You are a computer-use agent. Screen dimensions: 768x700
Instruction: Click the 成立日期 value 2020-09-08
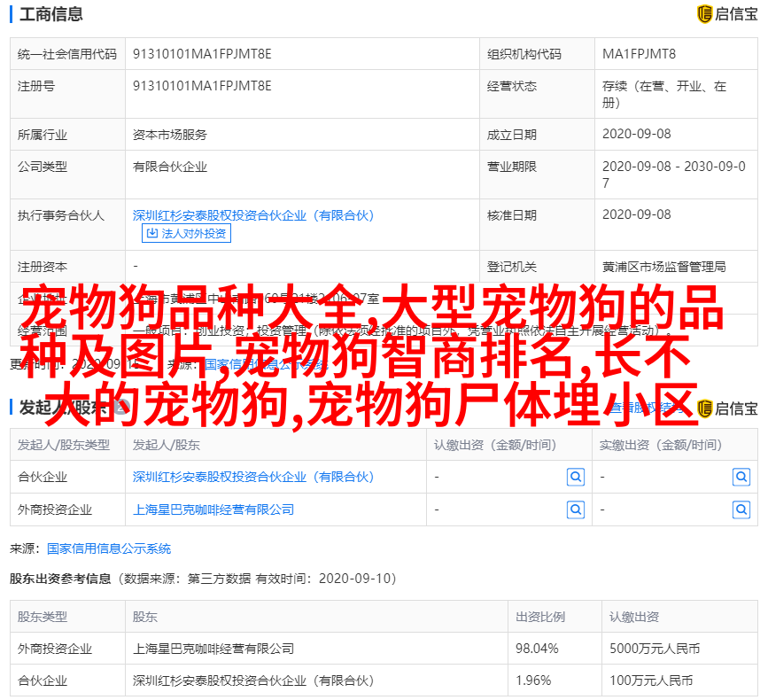click(x=636, y=134)
